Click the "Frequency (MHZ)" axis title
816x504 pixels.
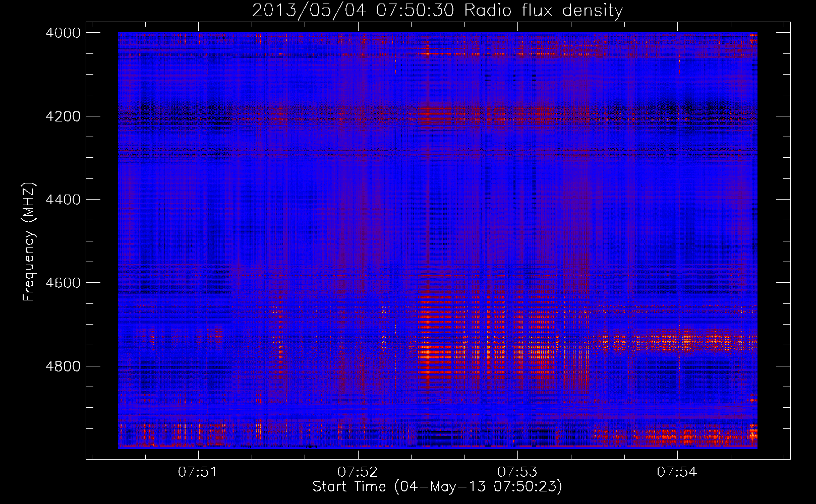coord(29,242)
